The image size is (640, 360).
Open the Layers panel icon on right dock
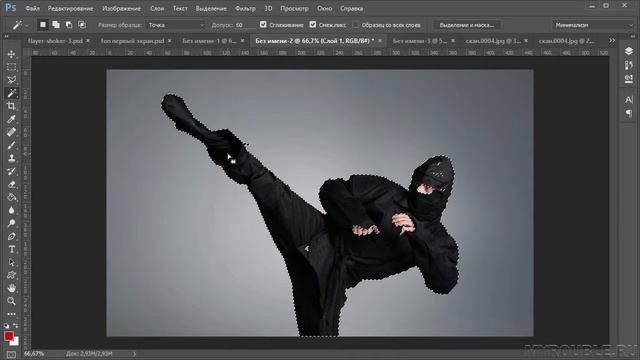tap(629, 51)
